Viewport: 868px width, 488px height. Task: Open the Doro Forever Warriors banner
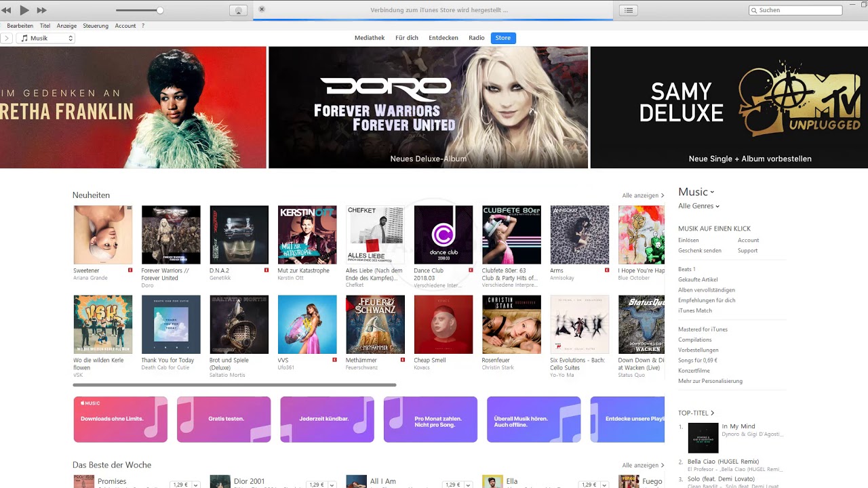428,107
